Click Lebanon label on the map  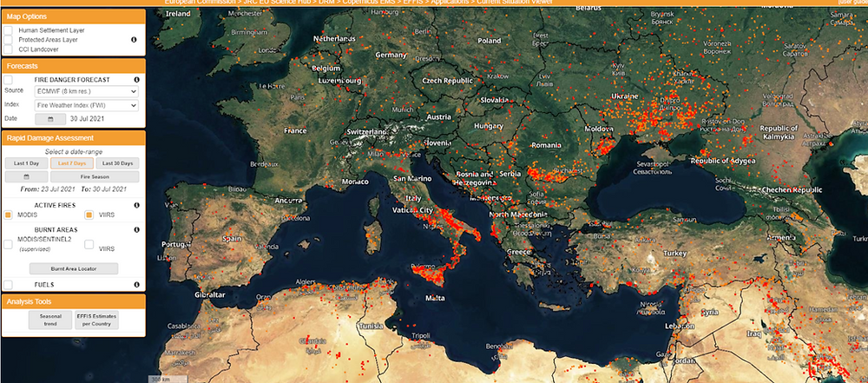679,327
